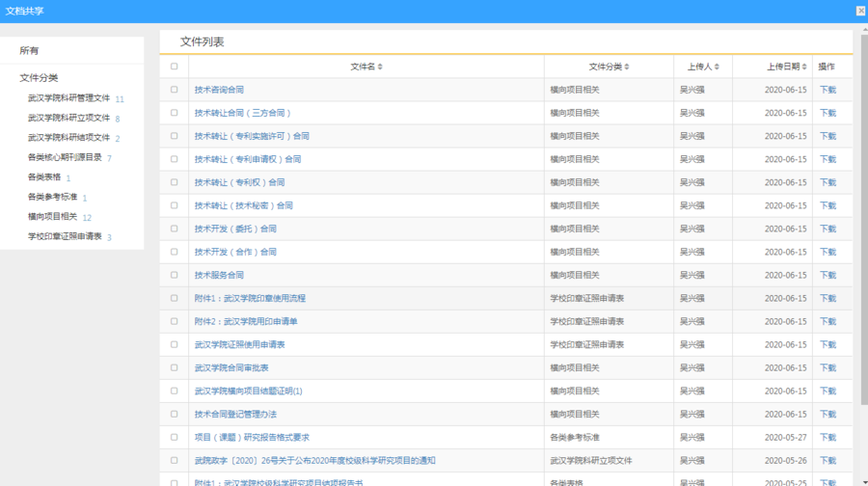The image size is (868, 486).
Task: Click the sort icon beside 上传人 header
Action: pos(717,67)
